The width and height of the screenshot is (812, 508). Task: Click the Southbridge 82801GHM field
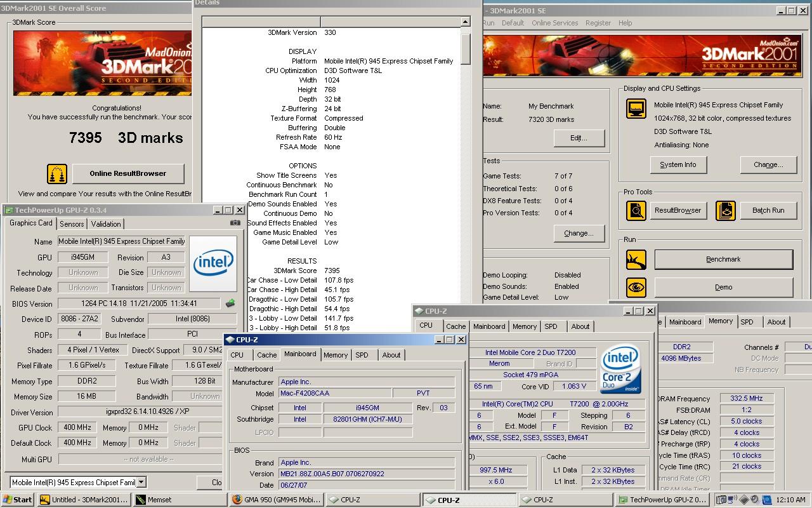coord(367,419)
